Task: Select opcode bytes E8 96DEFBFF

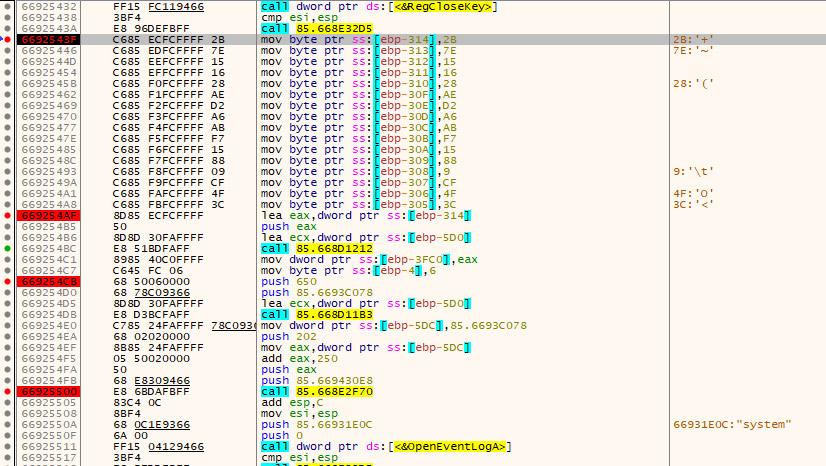Action: pyautogui.click(x=151, y=28)
